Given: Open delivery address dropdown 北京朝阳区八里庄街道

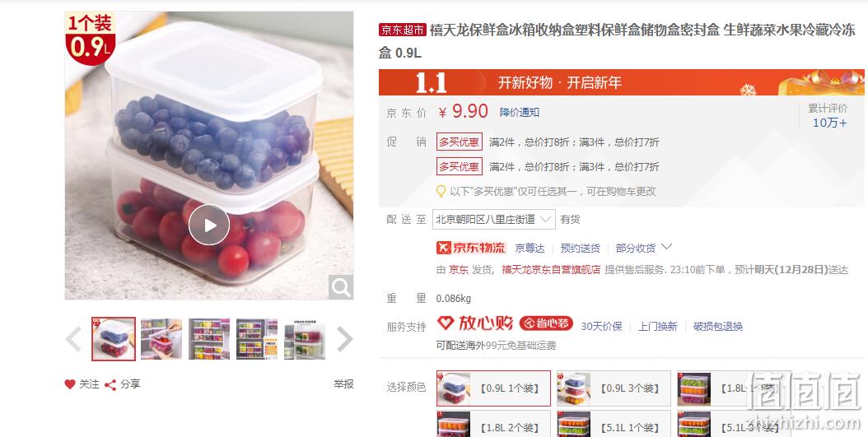Looking at the screenshot, I should point(494,219).
